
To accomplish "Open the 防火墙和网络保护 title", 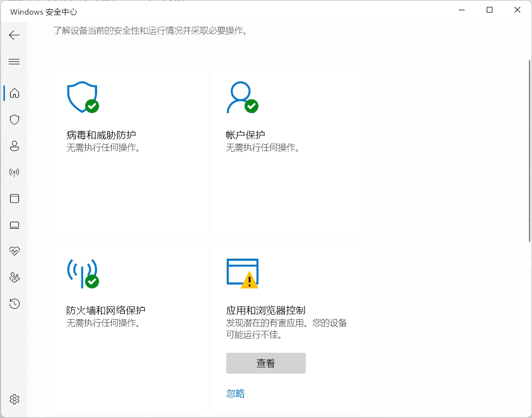I will pyautogui.click(x=106, y=310).
